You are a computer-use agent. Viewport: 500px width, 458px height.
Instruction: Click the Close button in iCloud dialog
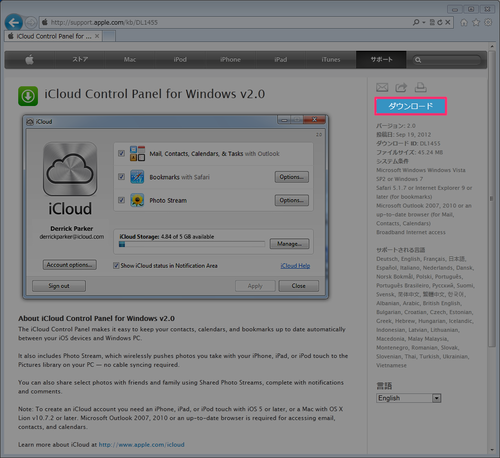click(299, 286)
